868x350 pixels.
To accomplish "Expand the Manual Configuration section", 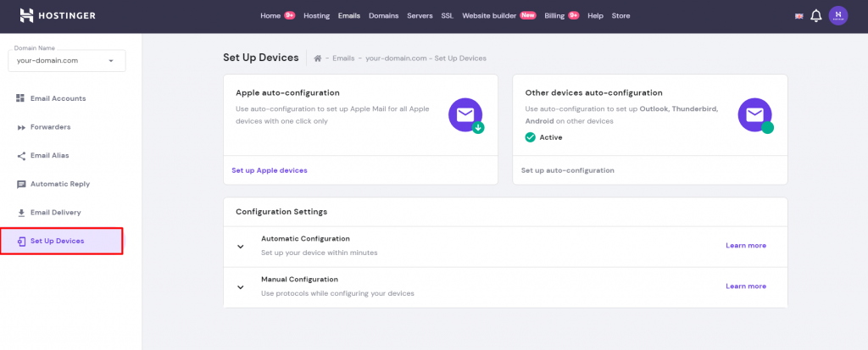I will click(x=240, y=287).
